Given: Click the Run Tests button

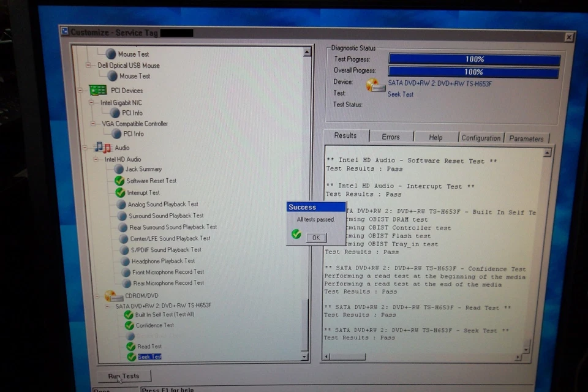Looking at the screenshot, I should [124, 375].
